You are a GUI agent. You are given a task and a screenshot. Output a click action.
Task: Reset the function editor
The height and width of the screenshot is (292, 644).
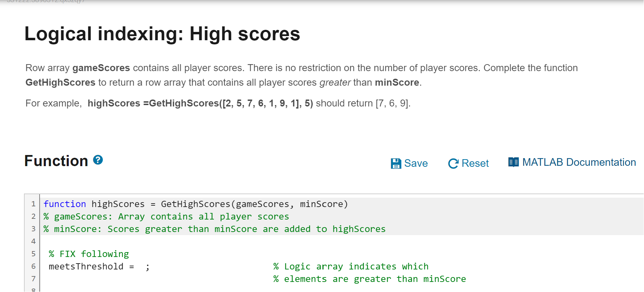468,163
